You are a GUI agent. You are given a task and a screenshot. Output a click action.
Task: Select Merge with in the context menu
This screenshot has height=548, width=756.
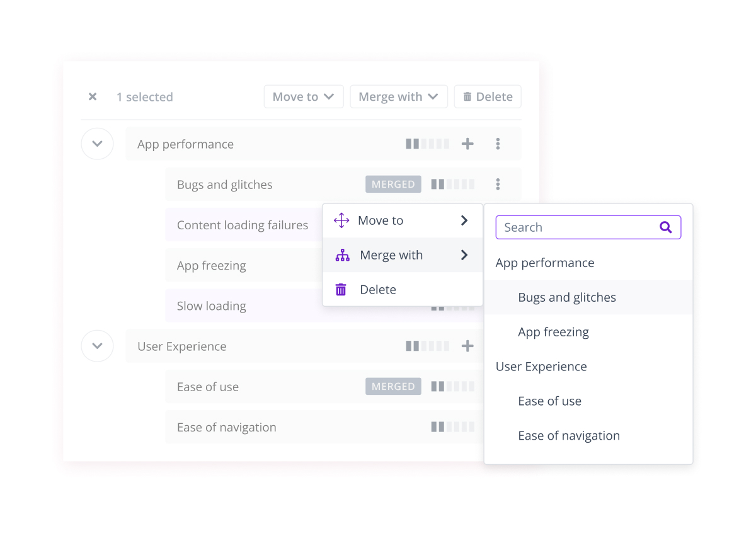(x=391, y=255)
